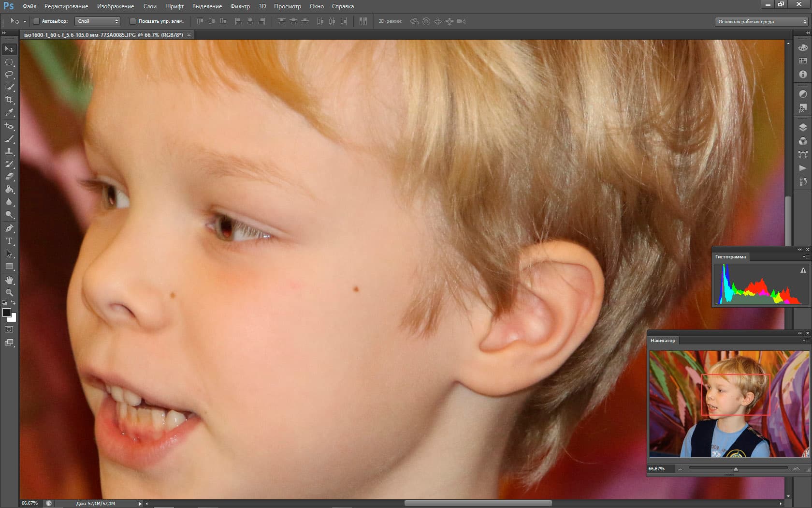This screenshot has height=508, width=812.
Task: Open the Изображение menu
Action: point(115,6)
